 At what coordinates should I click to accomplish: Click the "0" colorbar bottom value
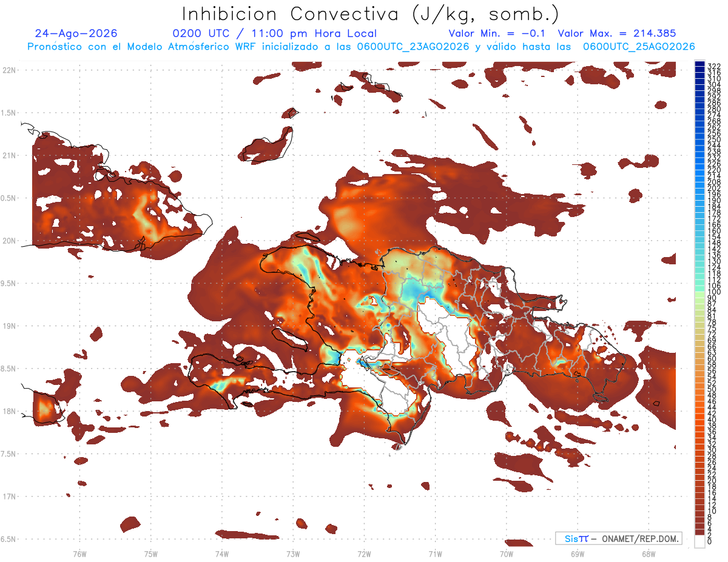710,541
